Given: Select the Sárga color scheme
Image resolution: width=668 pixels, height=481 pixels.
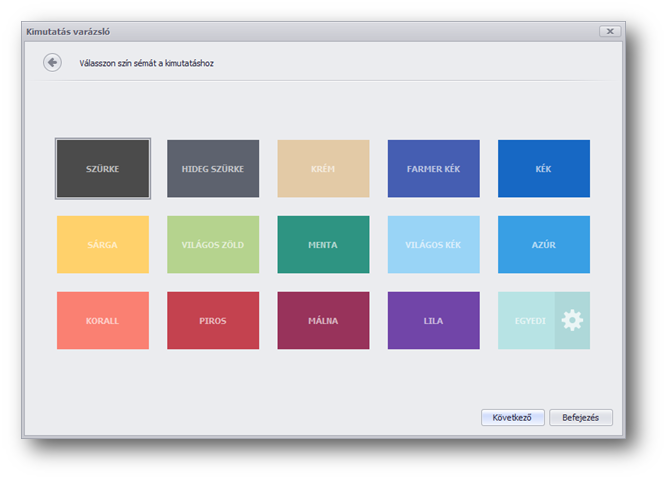Looking at the screenshot, I should click(x=103, y=245).
